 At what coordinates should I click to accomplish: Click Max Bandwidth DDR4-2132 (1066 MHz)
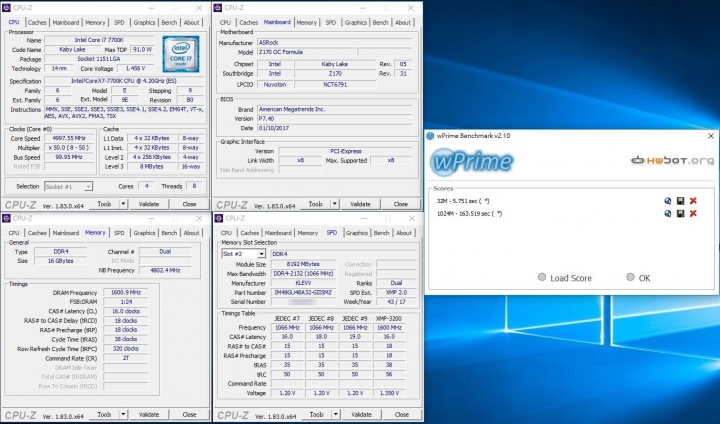coord(303,274)
